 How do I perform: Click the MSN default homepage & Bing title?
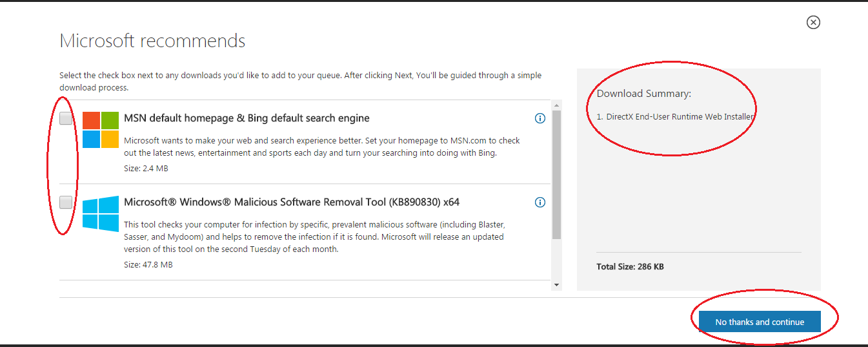tap(247, 118)
